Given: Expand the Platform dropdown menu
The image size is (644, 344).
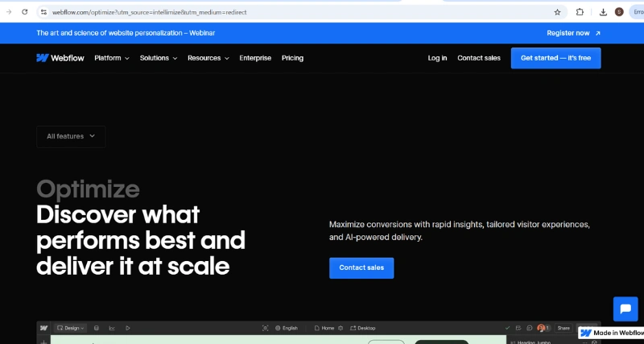Looking at the screenshot, I should tap(111, 58).
